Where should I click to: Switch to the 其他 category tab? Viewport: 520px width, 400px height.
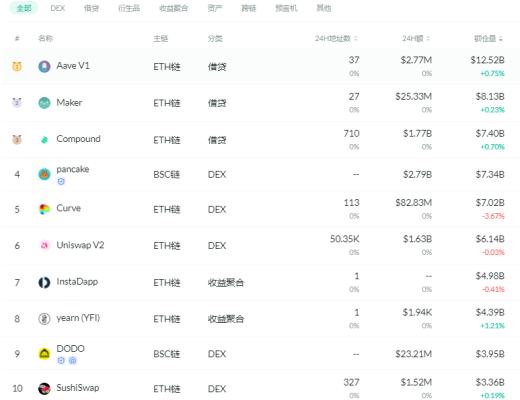(324, 8)
